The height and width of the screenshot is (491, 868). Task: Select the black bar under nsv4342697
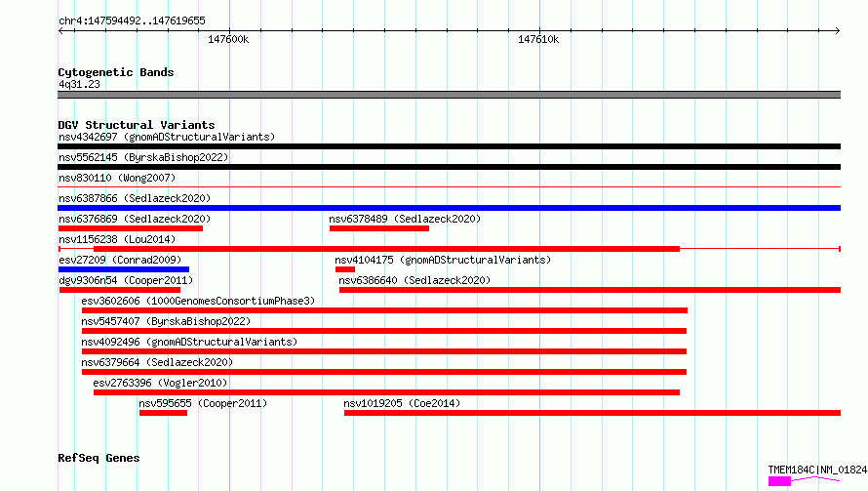point(449,146)
